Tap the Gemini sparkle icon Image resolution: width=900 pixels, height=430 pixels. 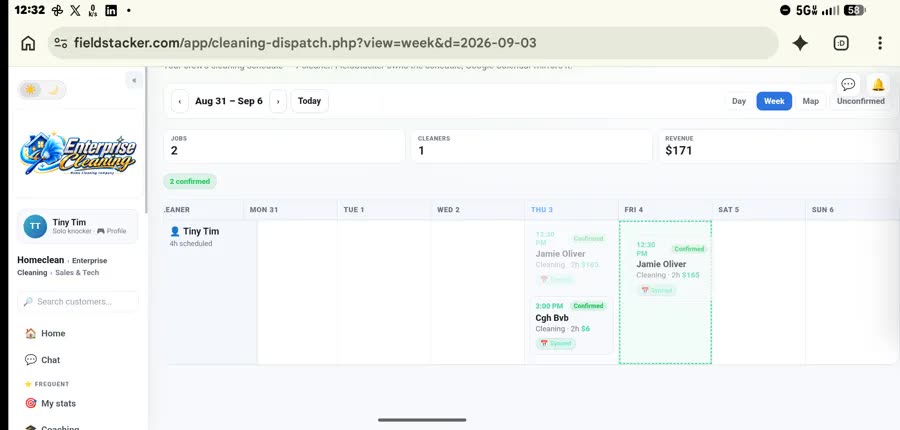[x=800, y=43]
